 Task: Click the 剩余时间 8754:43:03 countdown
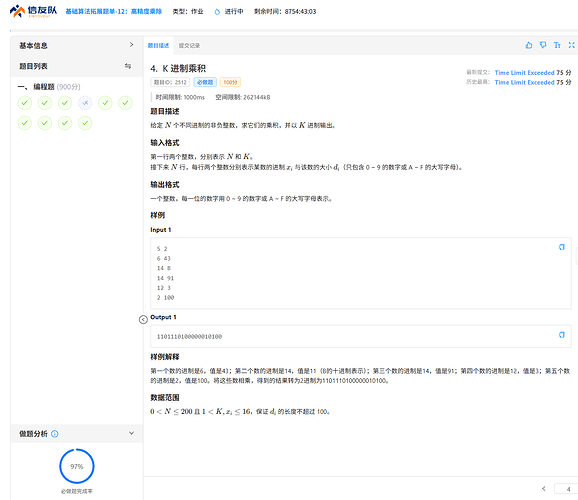pos(285,11)
